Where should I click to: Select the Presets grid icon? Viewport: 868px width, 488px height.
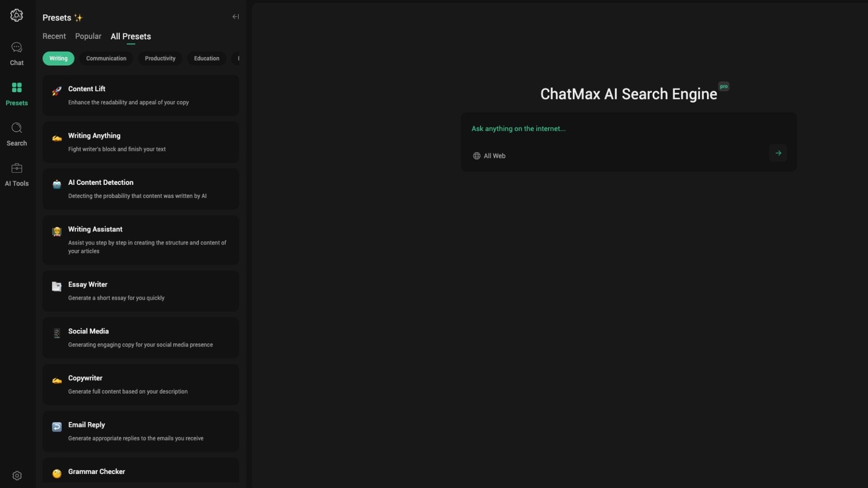point(17,87)
